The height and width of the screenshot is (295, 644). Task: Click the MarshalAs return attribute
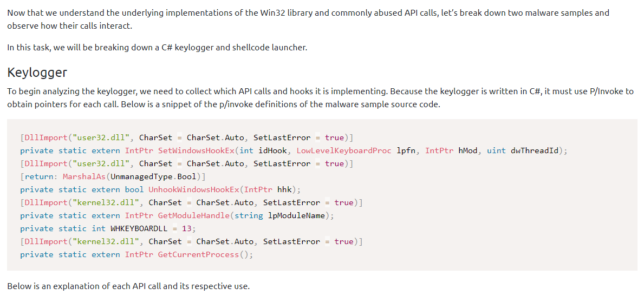tap(81, 176)
